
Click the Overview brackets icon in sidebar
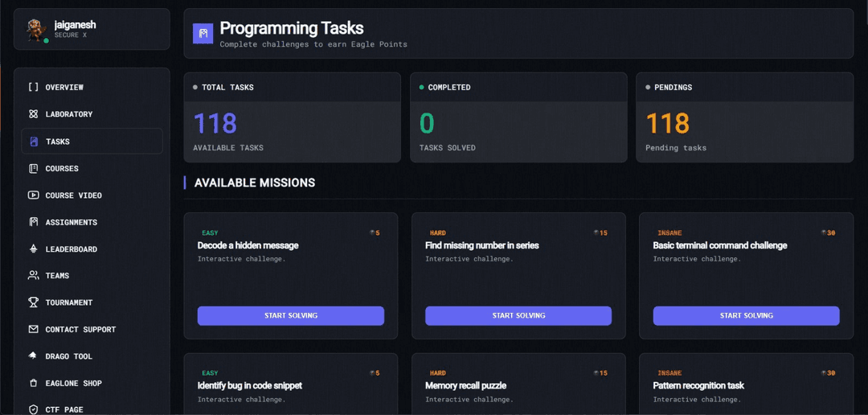pos(33,87)
